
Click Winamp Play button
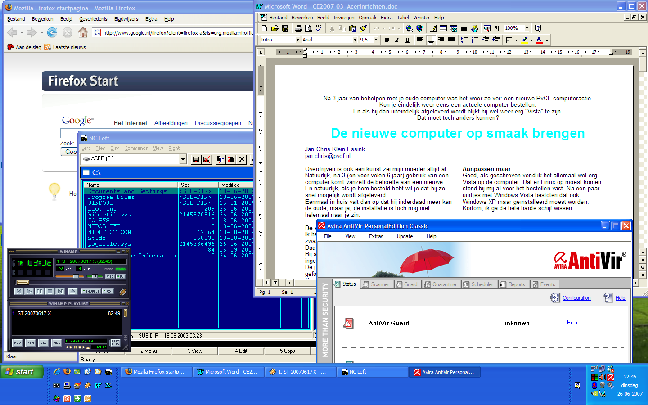pos(29,291)
